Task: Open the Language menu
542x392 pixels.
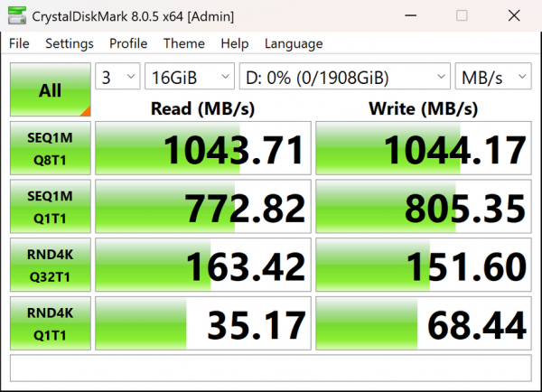Action: (294, 43)
